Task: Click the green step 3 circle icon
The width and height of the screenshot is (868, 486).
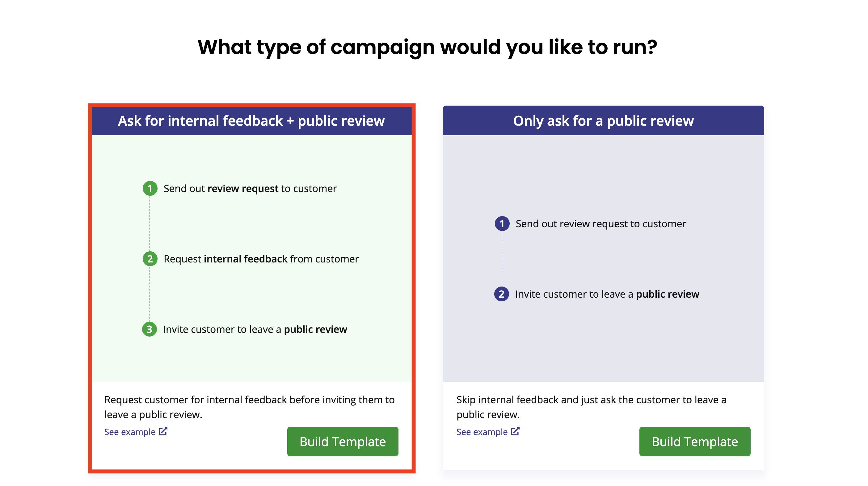Action: 149,329
